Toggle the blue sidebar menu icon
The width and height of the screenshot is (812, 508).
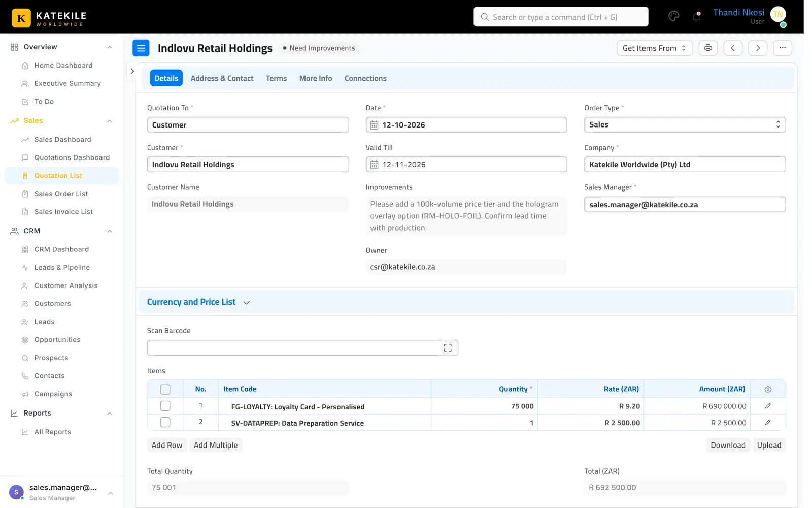[141, 48]
